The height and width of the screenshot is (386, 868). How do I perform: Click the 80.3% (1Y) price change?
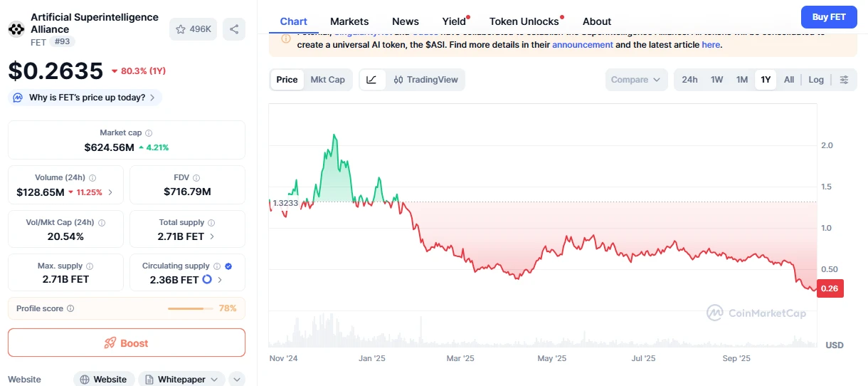click(x=139, y=71)
